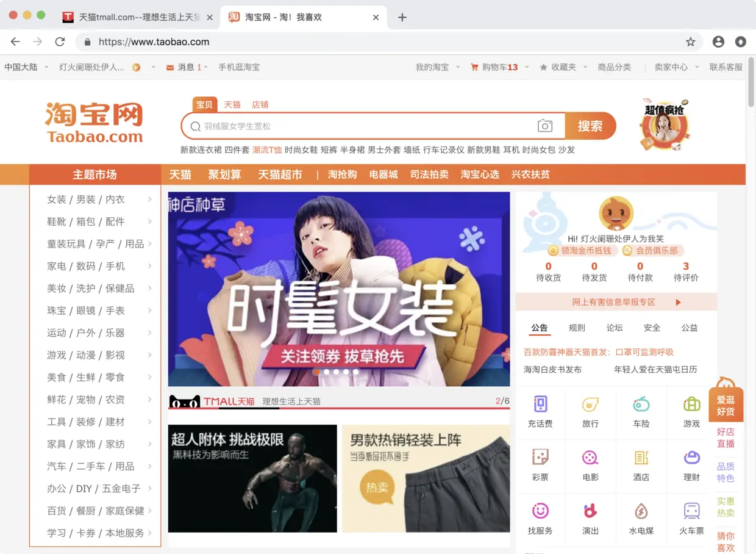Select the first carousel dot on banner
The width and height of the screenshot is (756, 554).
[x=316, y=372]
